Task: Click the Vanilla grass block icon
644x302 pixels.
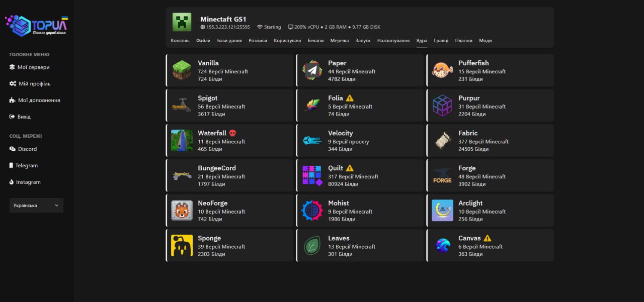Action: pos(182,70)
